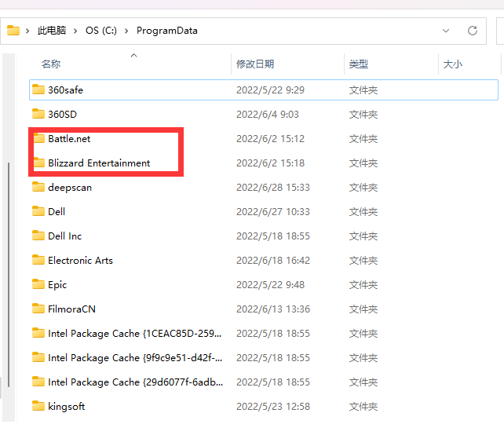Expand chevron after OS (C:) breadcrumb
The image size is (504, 424).
pos(126,31)
